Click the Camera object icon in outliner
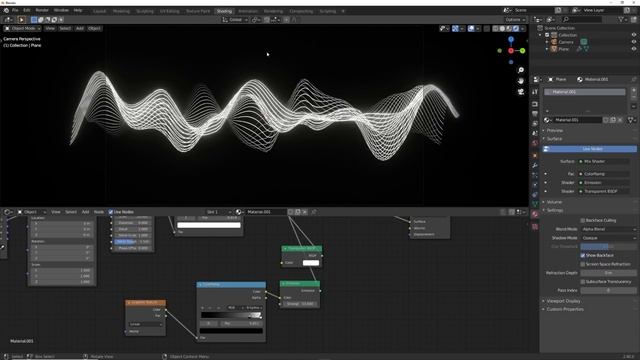The height and width of the screenshot is (360, 640). point(554,42)
